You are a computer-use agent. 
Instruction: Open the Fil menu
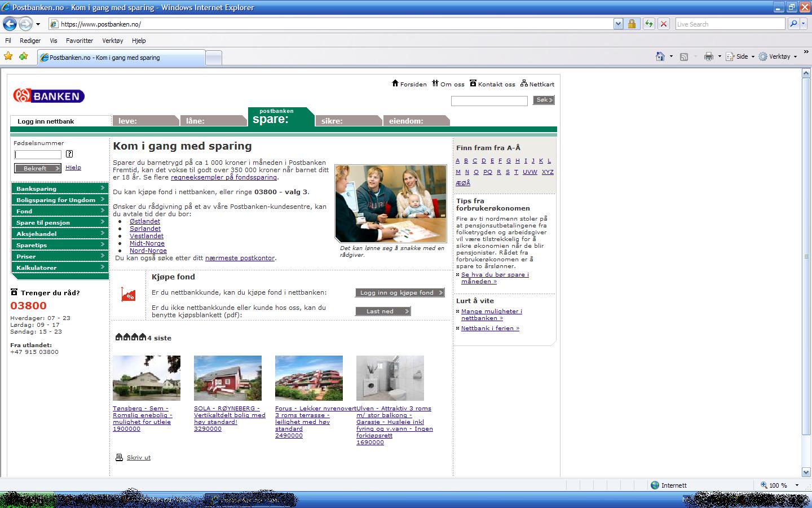click(x=8, y=41)
